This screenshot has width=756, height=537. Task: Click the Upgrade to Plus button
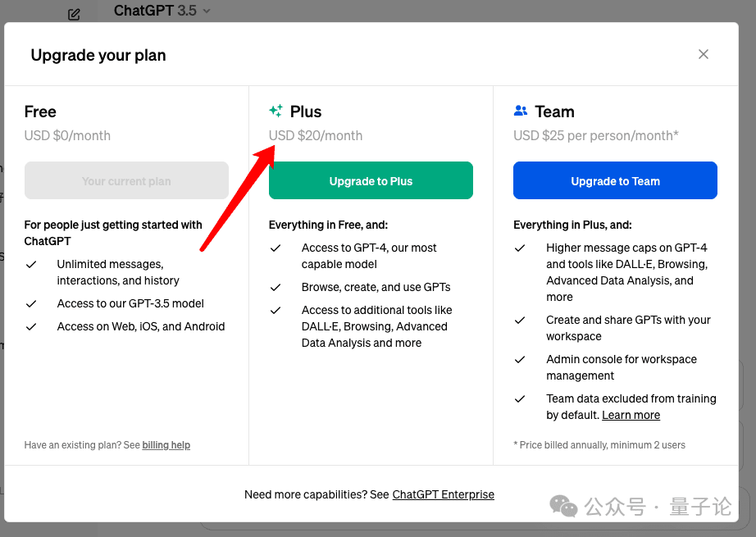tap(371, 180)
